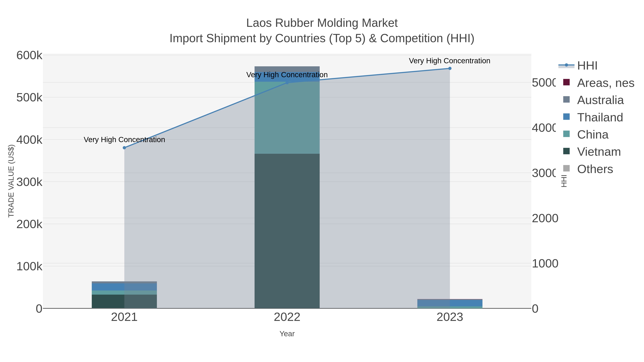644x362 pixels.
Task: Click the 2023 HHI data point
Action: (x=450, y=68)
